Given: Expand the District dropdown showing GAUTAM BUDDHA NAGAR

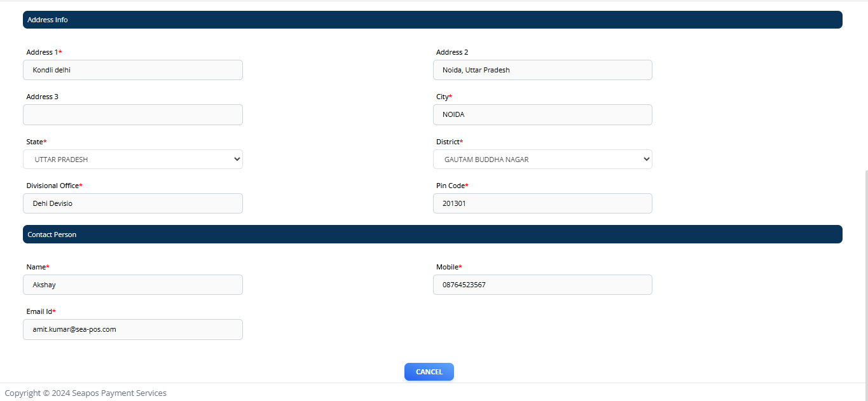Looking at the screenshot, I should (542, 160).
